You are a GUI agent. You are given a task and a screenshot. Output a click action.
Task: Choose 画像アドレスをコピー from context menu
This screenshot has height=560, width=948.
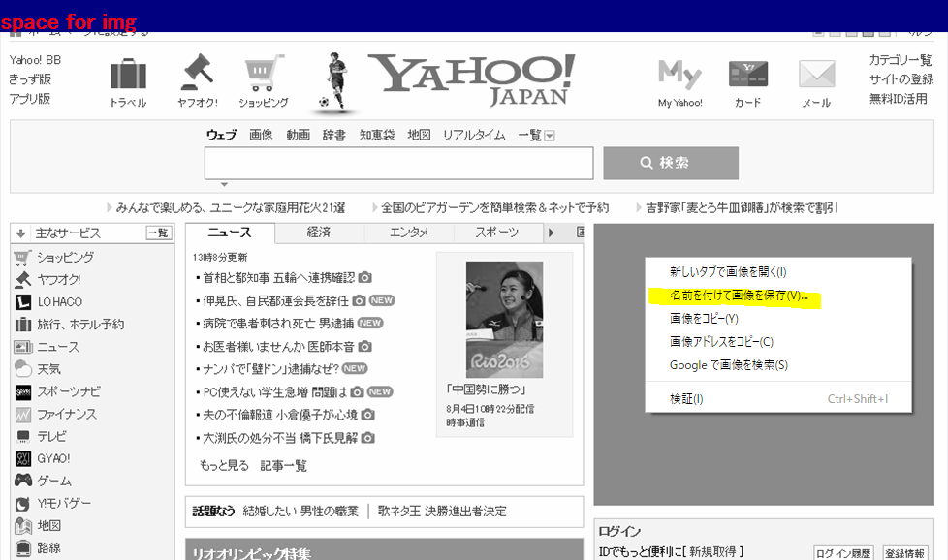(778, 342)
